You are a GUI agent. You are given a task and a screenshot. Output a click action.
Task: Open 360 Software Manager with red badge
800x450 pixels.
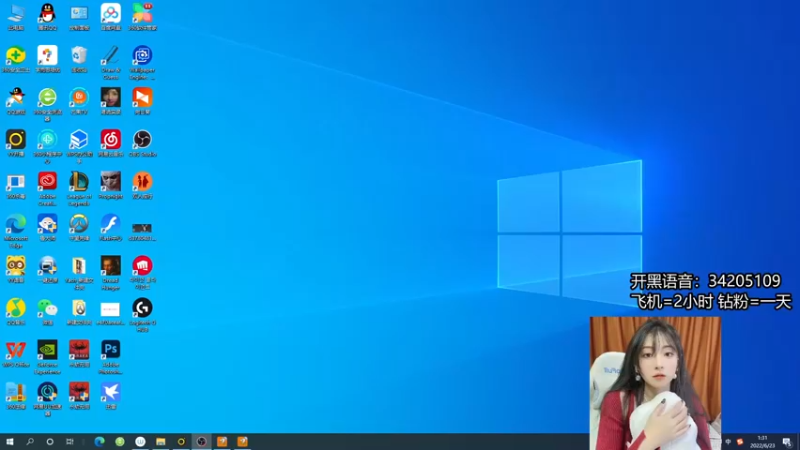(142, 17)
